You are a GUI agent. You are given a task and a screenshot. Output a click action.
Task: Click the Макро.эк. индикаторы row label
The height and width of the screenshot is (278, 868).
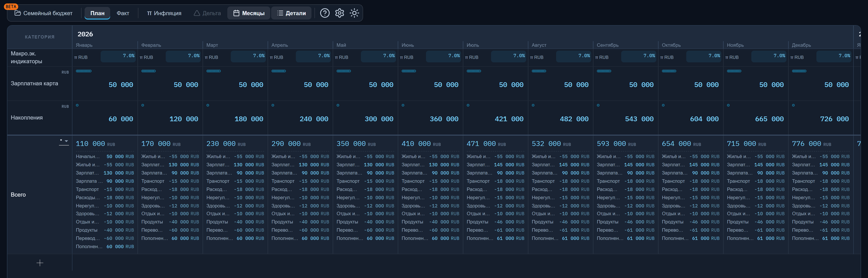click(27, 58)
